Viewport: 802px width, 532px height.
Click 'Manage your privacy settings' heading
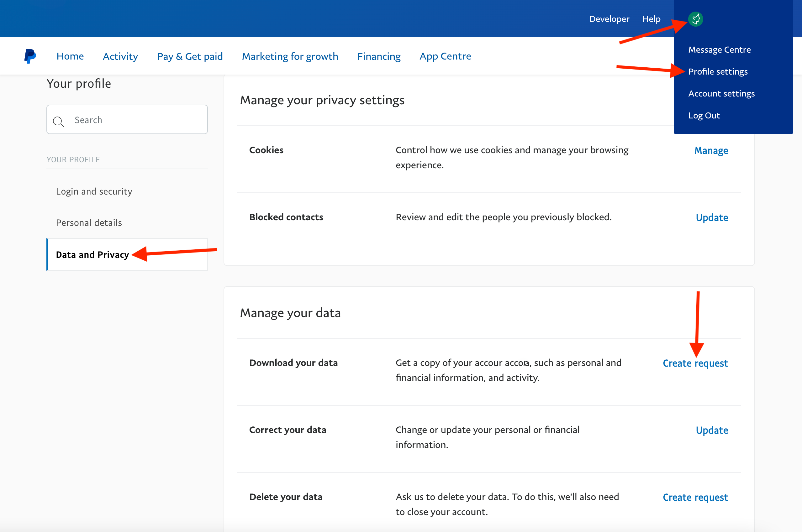click(x=322, y=100)
